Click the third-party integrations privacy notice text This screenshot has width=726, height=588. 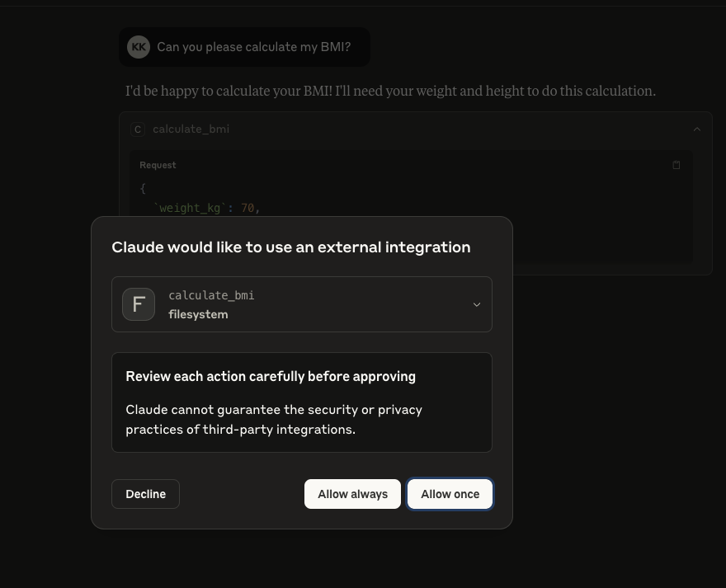(274, 420)
